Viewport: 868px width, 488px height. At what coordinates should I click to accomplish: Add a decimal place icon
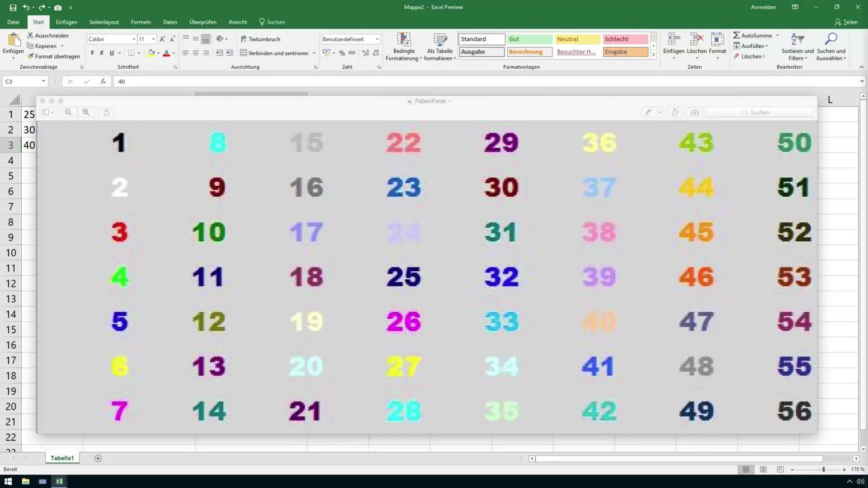[x=365, y=53]
